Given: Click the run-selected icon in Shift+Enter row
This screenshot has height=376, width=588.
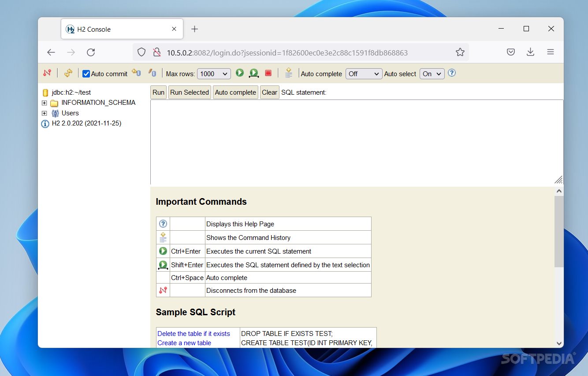Looking at the screenshot, I should pos(163,265).
